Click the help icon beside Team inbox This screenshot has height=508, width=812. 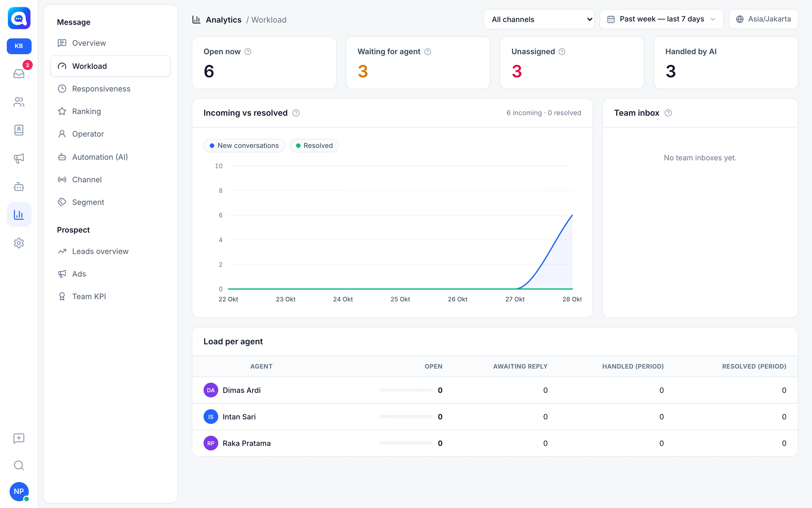[668, 113]
